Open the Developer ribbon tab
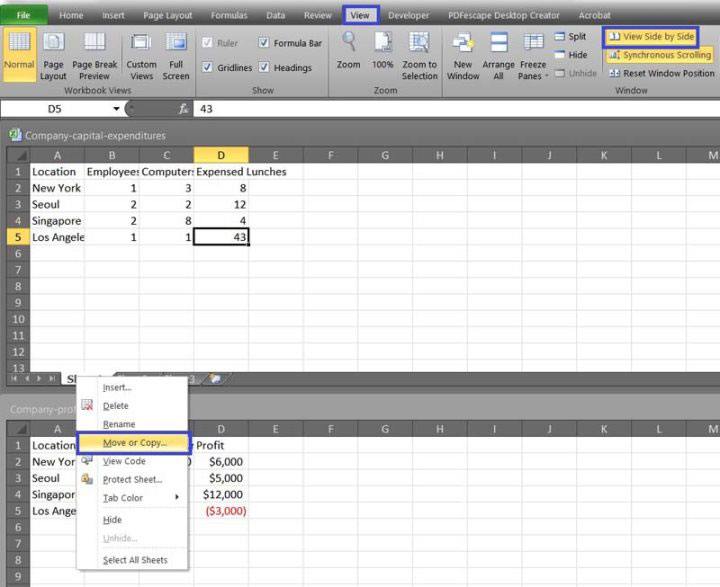This screenshot has height=587, width=720. (x=408, y=15)
